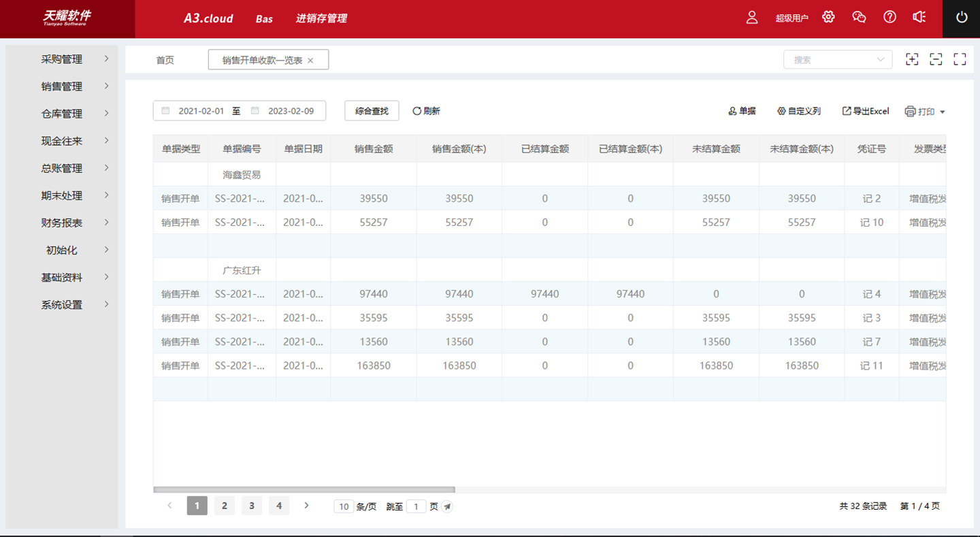Viewport: 980px width, 537px height.
Task: Close the 销售开单收款一览表 tab
Action: tap(310, 61)
